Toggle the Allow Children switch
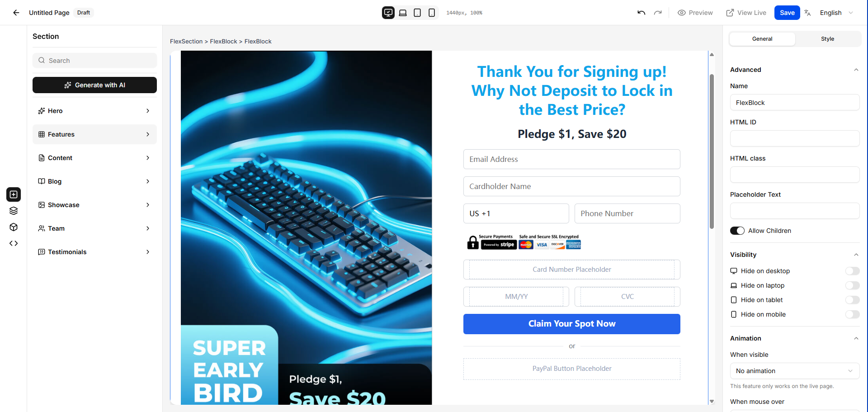 click(737, 231)
